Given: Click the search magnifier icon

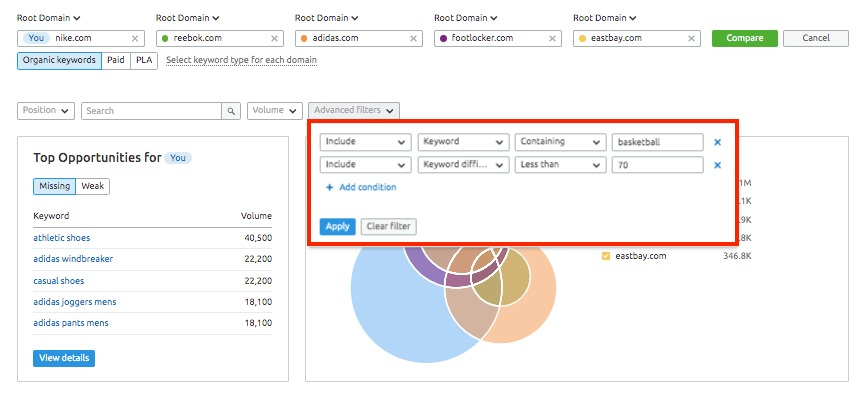Looking at the screenshot, I should pos(231,110).
